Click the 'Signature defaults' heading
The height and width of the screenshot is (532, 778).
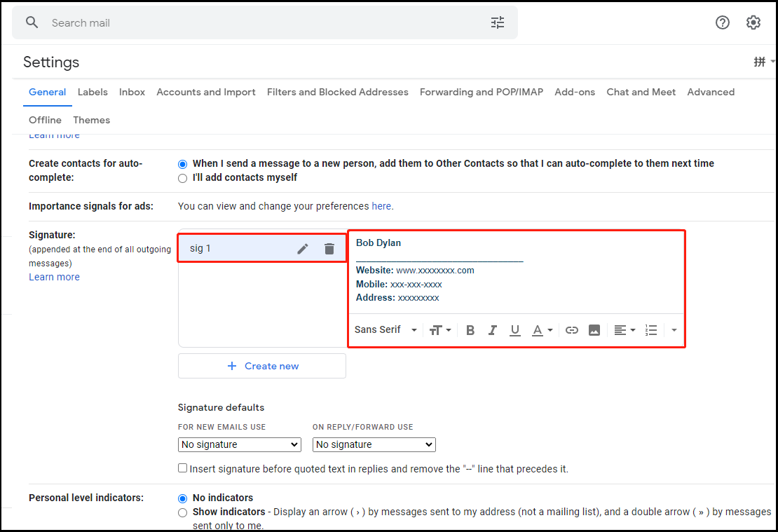tap(221, 407)
